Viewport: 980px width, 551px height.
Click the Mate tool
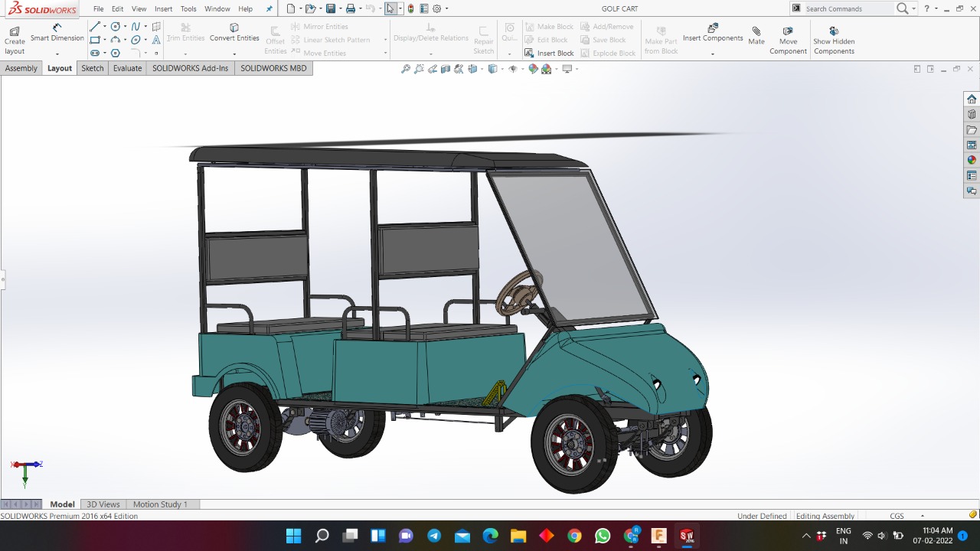pyautogui.click(x=756, y=36)
